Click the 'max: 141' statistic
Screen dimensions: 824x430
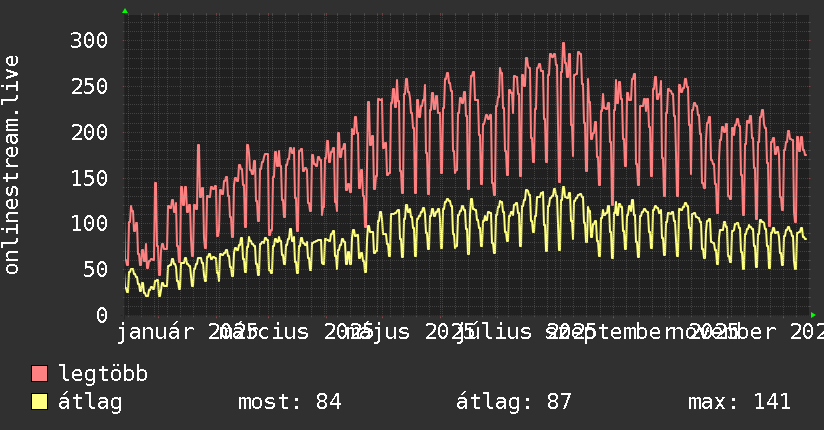(x=739, y=402)
